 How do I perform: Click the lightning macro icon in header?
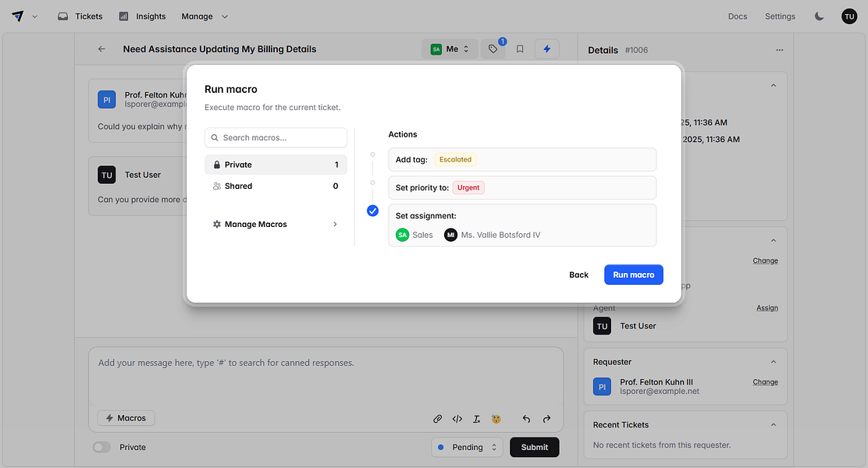(x=547, y=48)
